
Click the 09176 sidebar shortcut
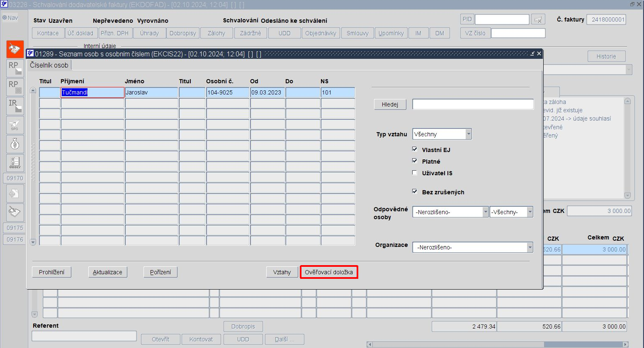[15, 239]
